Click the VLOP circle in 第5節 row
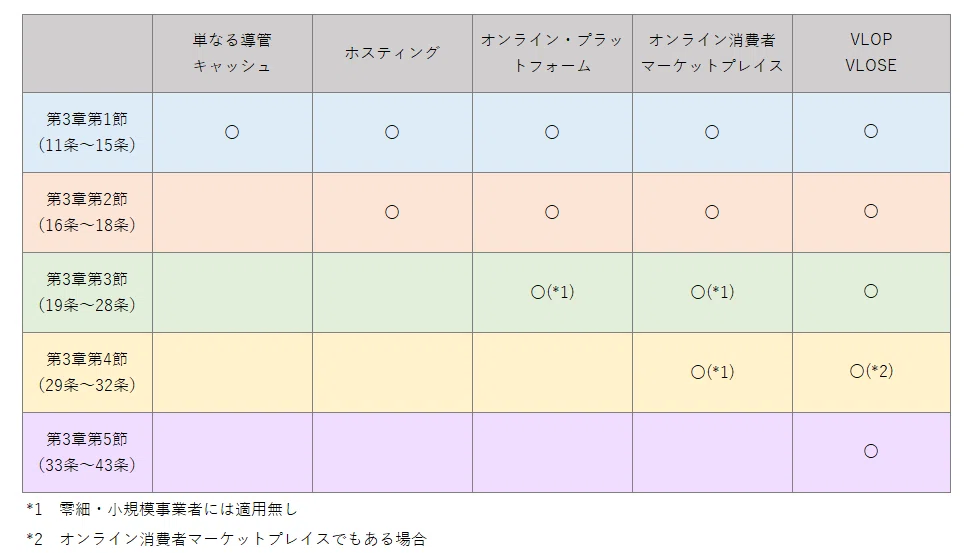Image resolution: width=967 pixels, height=553 pixels. [x=871, y=451]
